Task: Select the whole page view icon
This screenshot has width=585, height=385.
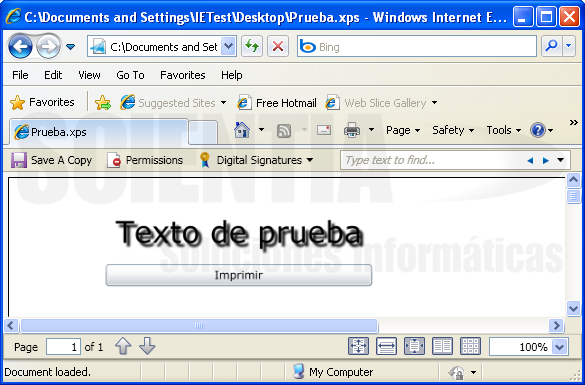Action: click(x=414, y=346)
